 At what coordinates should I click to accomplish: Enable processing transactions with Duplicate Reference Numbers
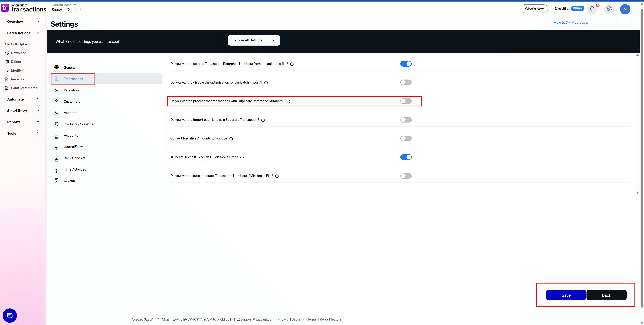point(406,101)
